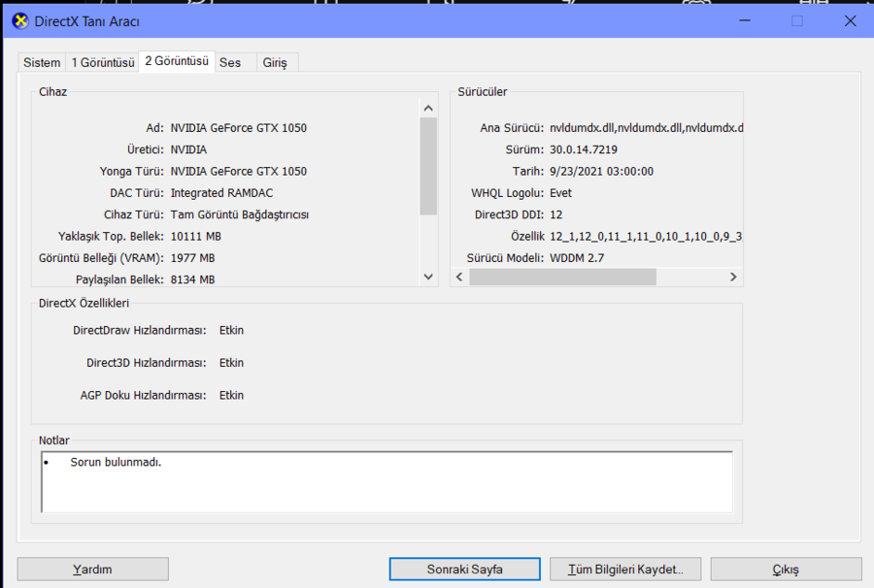The height and width of the screenshot is (588, 874).
Task: Click the Direct3D DDI value 12
Action: point(555,214)
